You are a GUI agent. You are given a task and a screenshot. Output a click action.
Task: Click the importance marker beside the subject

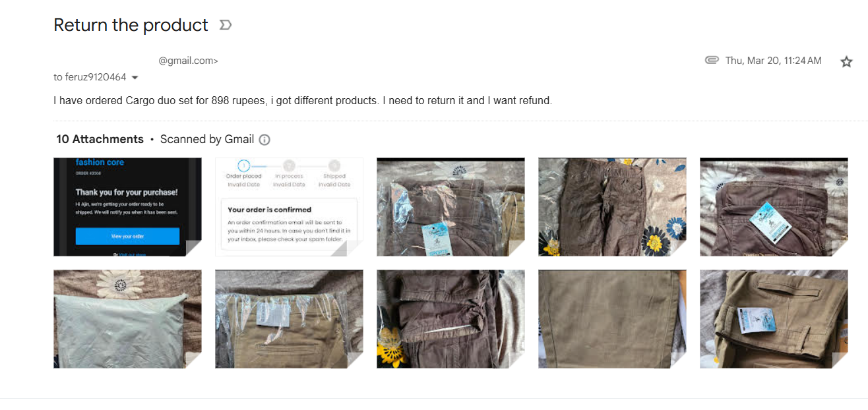point(226,25)
